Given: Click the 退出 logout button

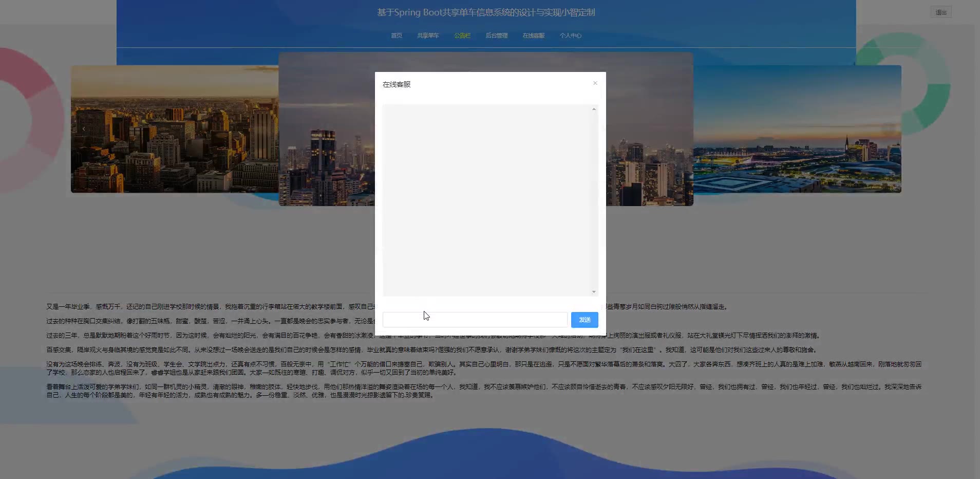Looking at the screenshot, I should click(x=940, y=12).
